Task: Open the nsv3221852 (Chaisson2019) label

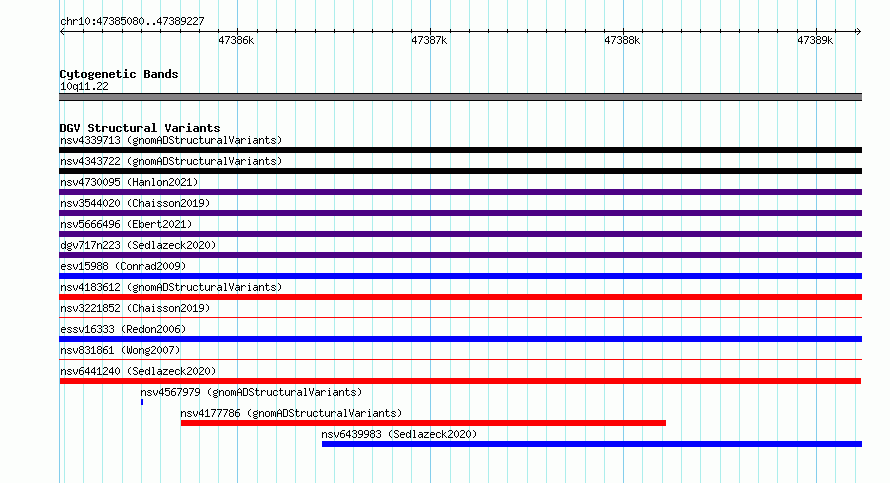Action: point(135,308)
